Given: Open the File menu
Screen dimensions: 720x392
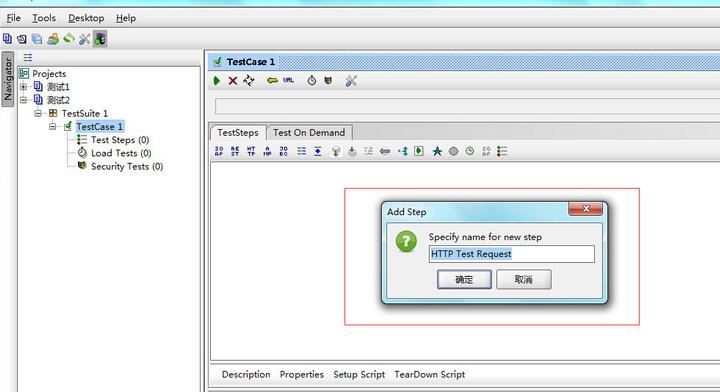Looking at the screenshot, I should (13, 18).
